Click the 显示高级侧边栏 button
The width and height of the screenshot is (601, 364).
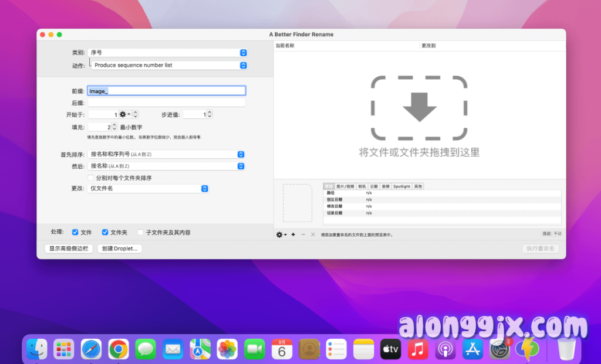point(69,249)
